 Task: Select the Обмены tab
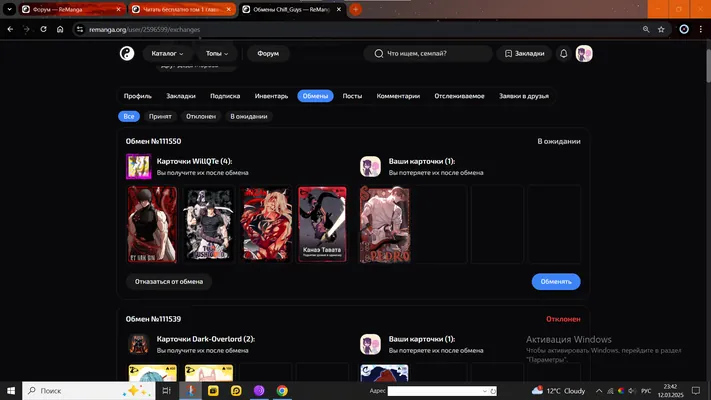(315, 96)
